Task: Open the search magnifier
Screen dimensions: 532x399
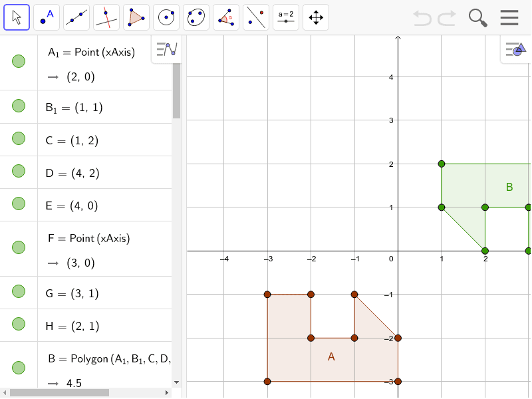Action: point(477,18)
